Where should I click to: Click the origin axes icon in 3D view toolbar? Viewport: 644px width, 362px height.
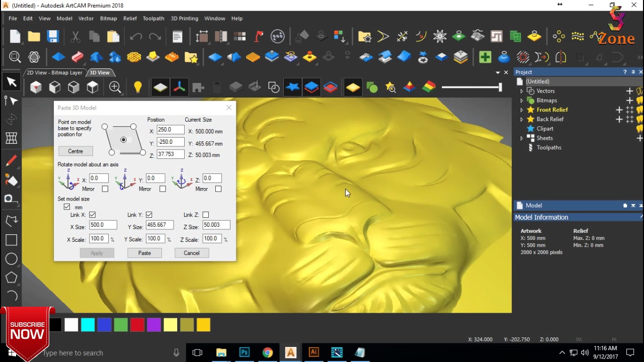pos(179,87)
